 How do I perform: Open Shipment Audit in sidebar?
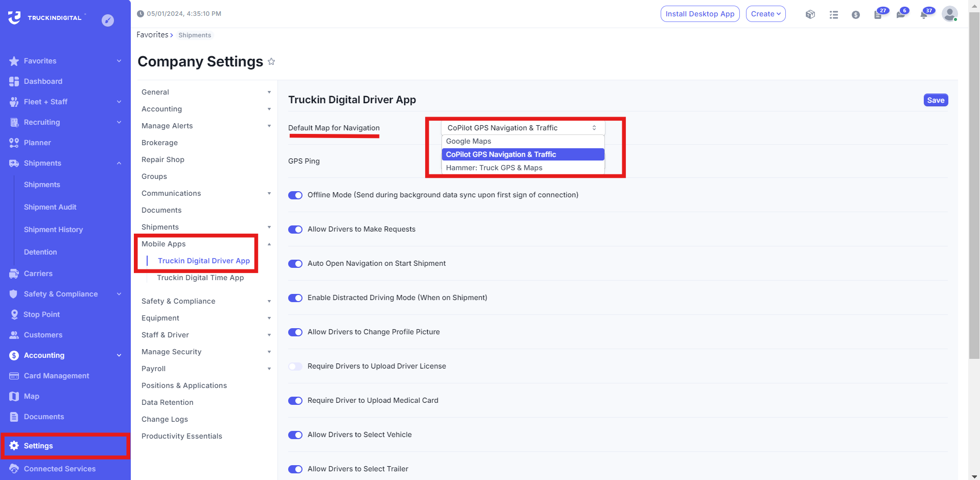click(50, 207)
